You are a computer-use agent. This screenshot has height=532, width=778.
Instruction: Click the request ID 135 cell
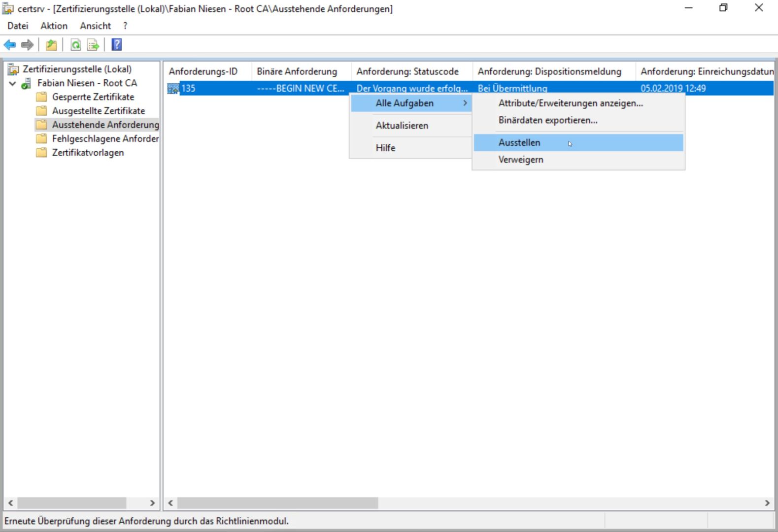pos(188,89)
